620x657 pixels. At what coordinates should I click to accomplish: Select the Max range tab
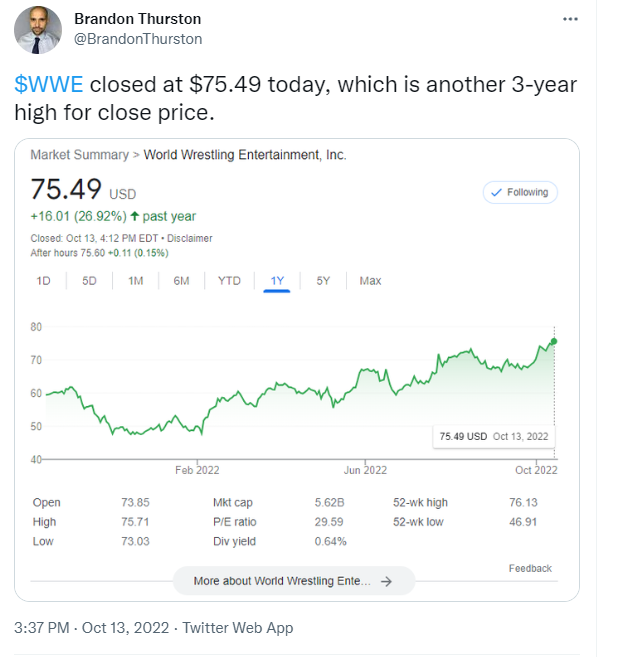tap(370, 281)
